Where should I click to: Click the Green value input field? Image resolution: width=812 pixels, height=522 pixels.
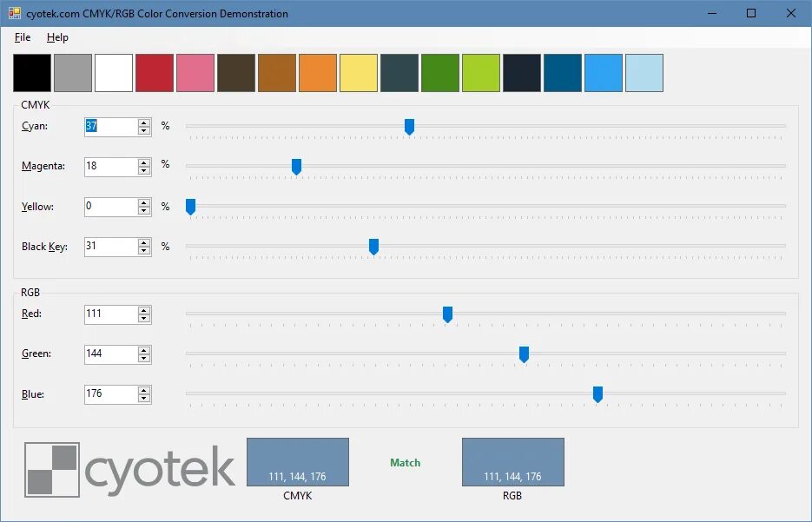[111, 354]
